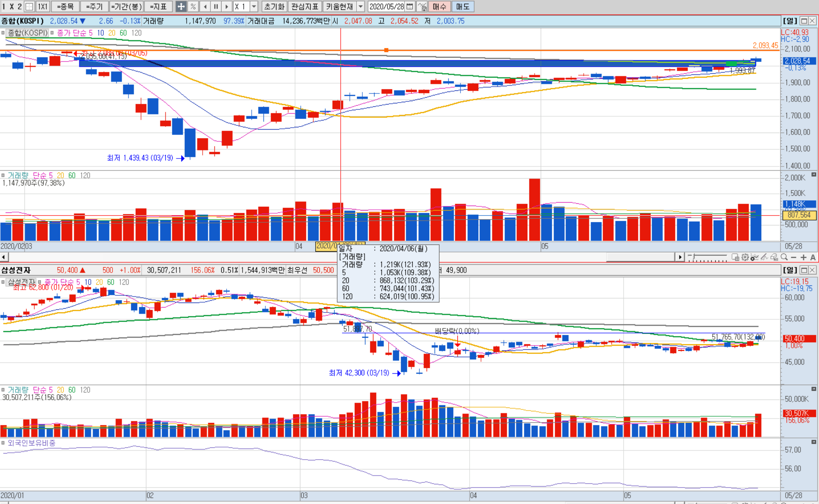819x504 pixels.
Task: Open the X 1 multiplier dropdown
Action: pyautogui.click(x=254, y=6)
